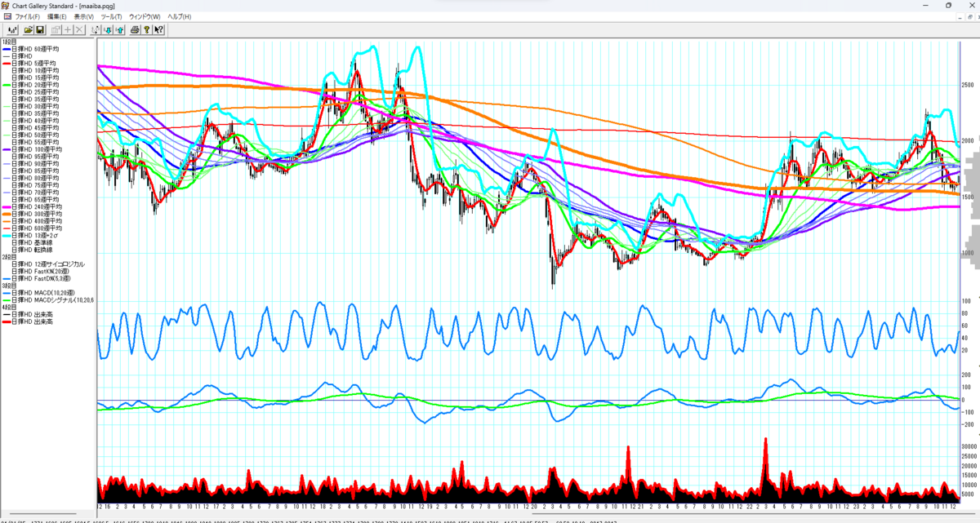Screen dimensions: 980x523
Task: Select legend entry 日揮HD 25週平均
Action: pyautogui.click(x=35, y=91)
